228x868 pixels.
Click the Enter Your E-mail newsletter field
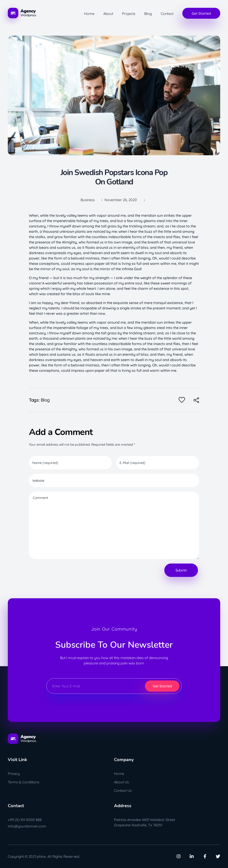tap(96, 686)
